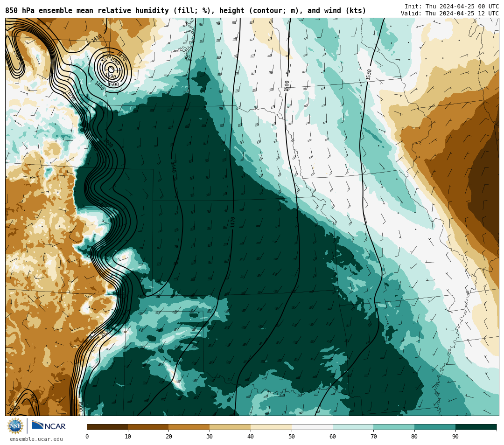This screenshot has height=445, width=504.
Task: Pick the 90–100% dark green colorbar segment
Action: point(476,427)
